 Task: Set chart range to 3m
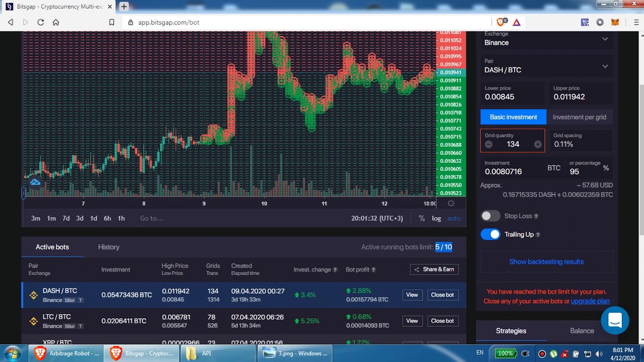(36, 218)
